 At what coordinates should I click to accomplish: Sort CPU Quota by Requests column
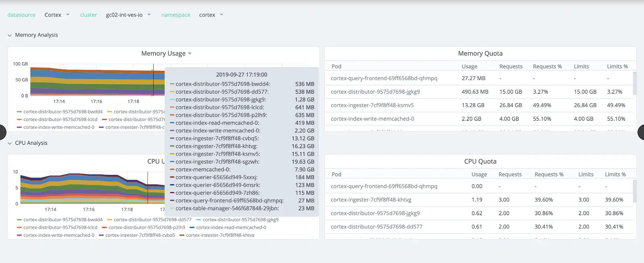pyautogui.click(x=510, y=174)
